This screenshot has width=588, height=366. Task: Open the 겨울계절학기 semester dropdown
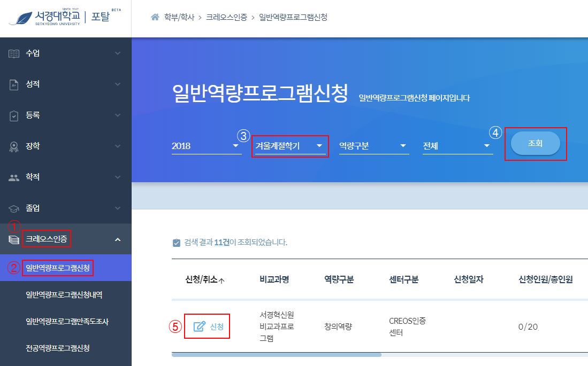(290, 144)
